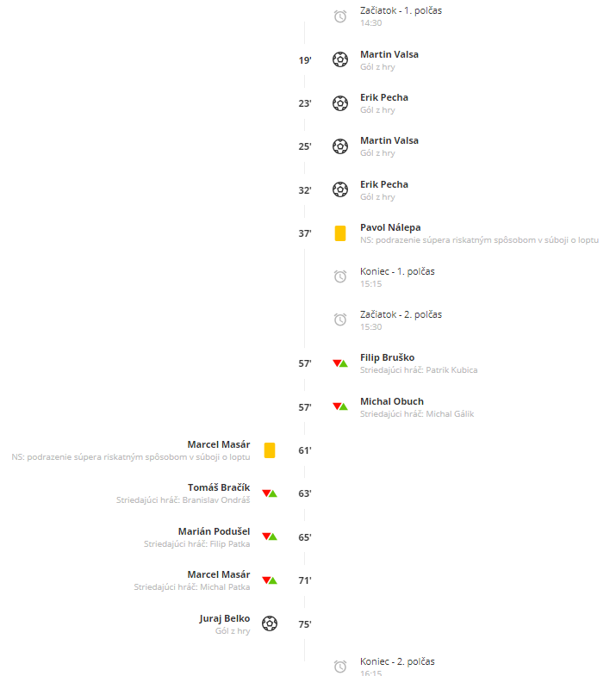Select the 75' minute marker
The height and width of the screenshot is (676, 616).
[x=304, y=624]
